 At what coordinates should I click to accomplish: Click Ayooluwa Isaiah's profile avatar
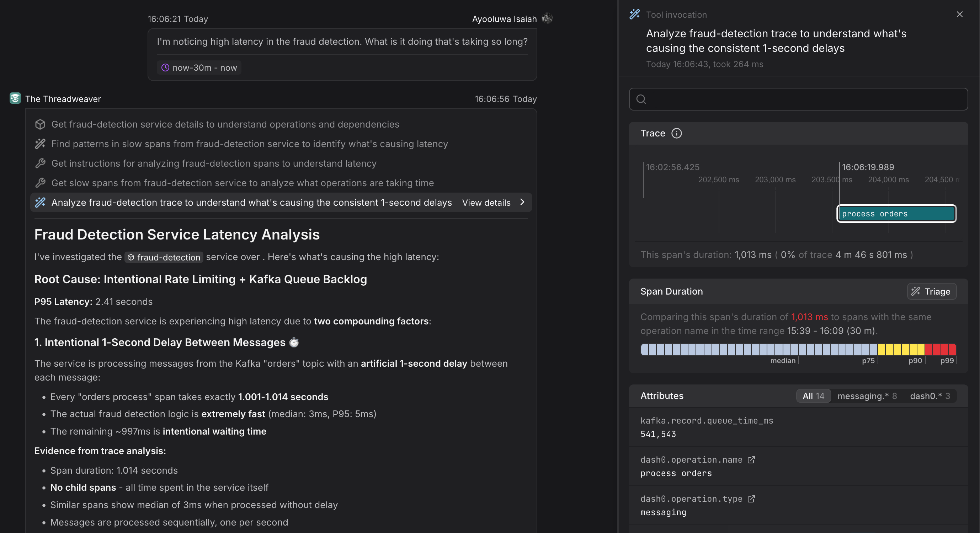pos(547,18)
